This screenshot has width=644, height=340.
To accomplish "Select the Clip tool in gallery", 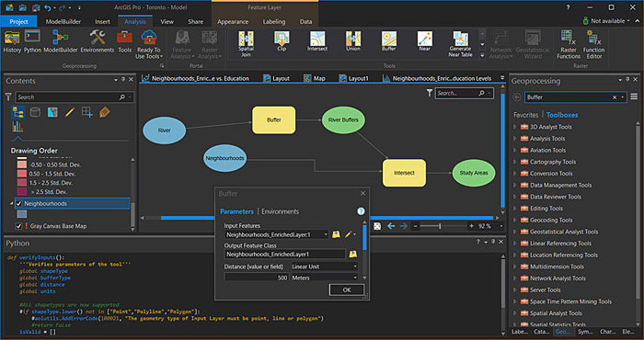I will tap(282, 41).
